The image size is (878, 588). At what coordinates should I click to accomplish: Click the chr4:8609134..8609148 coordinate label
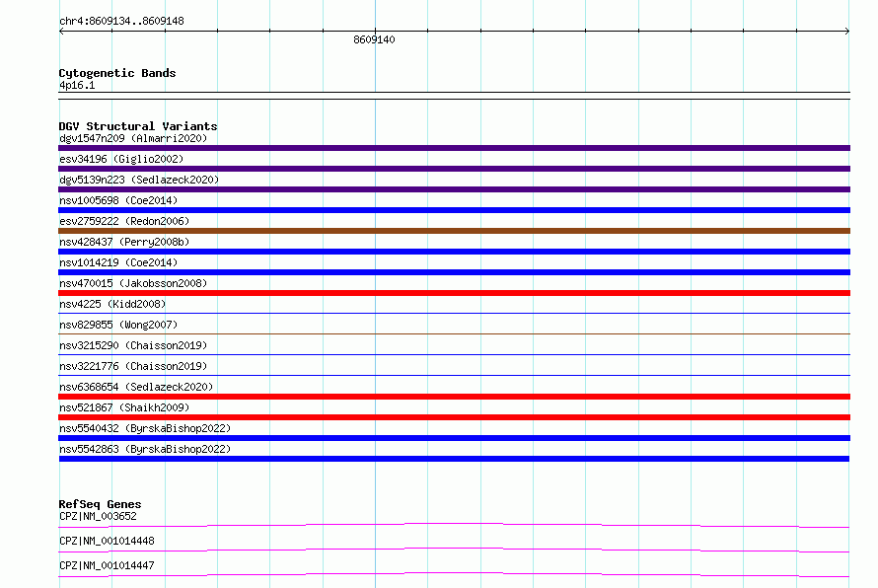121,21
